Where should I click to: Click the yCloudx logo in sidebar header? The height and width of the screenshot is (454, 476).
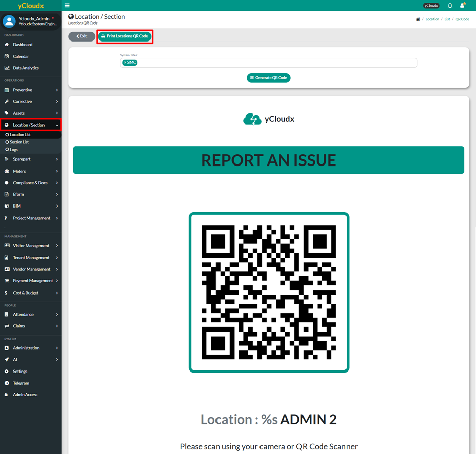(31, 6)
